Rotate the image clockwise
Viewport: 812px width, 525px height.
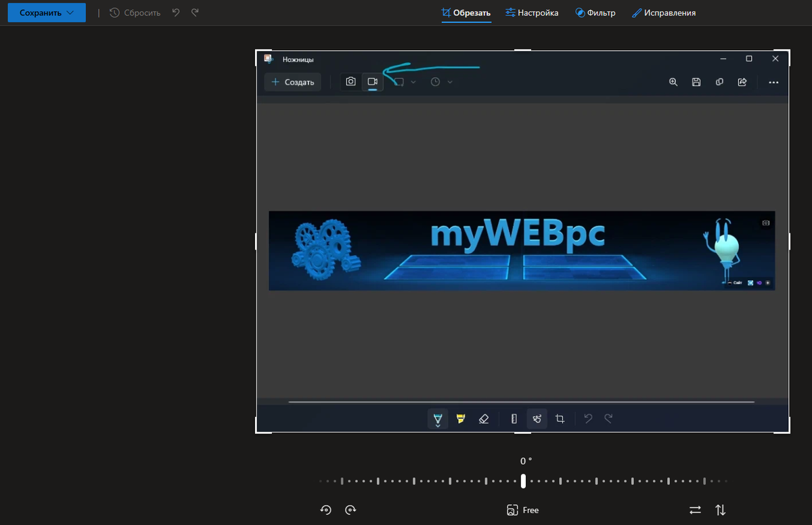click(351, 510)
